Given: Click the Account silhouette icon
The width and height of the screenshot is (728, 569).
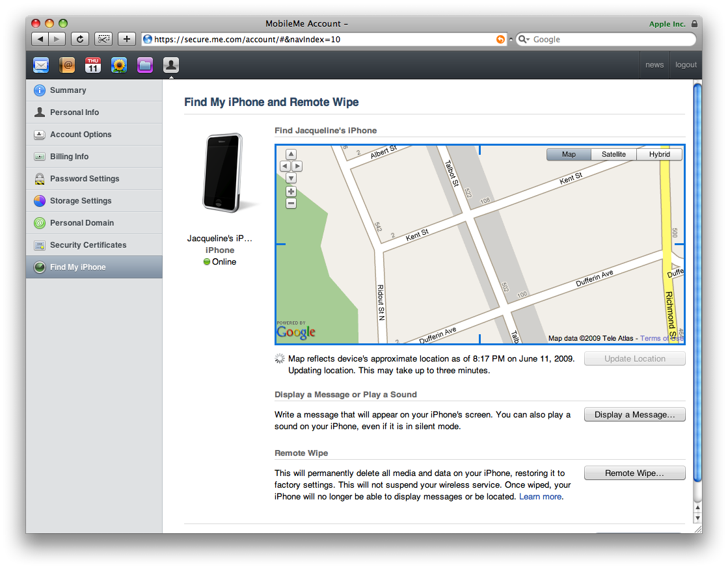Looking at the screenshot, I should point(170,65).
